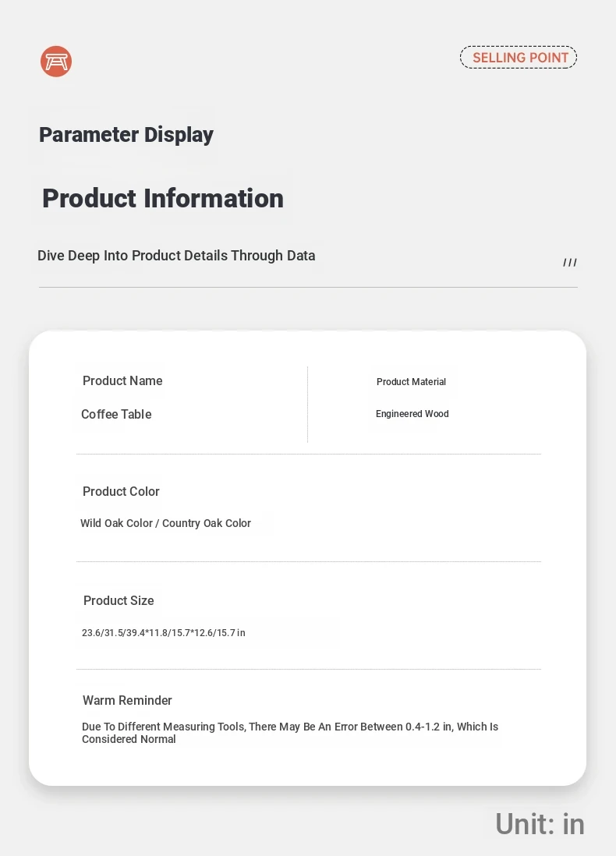
Task: Click the Unit: in indicator
Action: (540, 824)
